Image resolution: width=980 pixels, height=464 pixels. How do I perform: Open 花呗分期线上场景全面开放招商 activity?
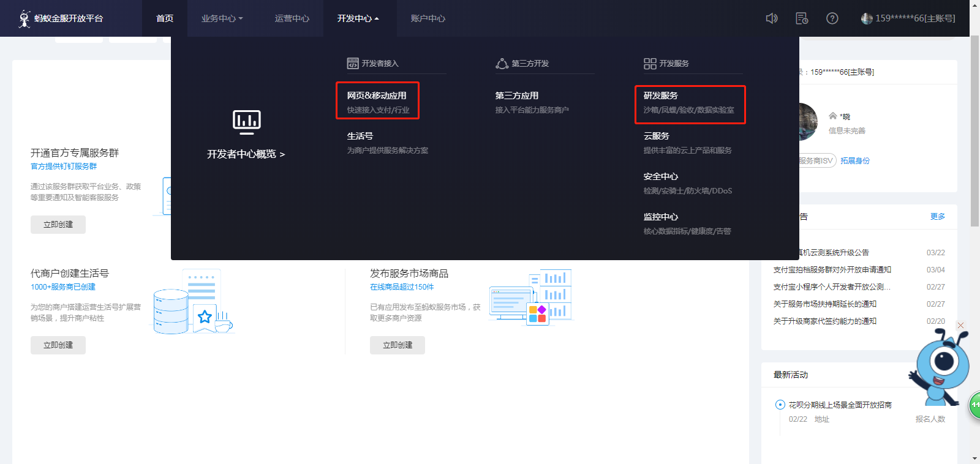840,405
